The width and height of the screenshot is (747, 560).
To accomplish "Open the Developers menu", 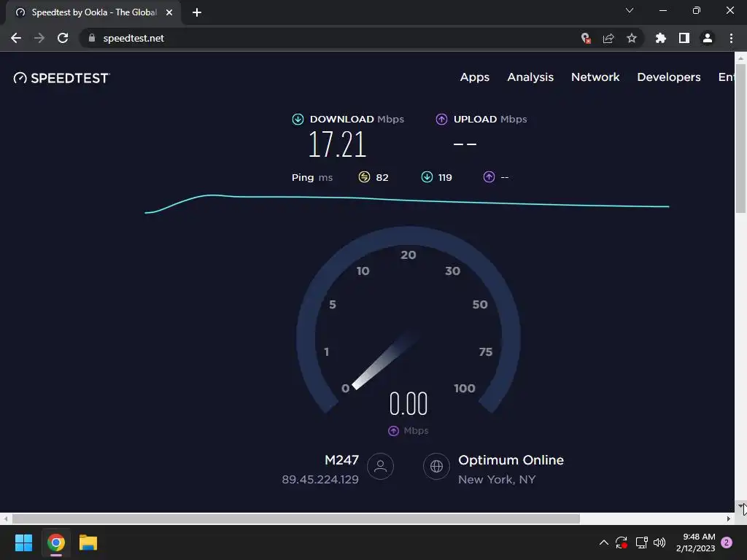I will 668,77.
